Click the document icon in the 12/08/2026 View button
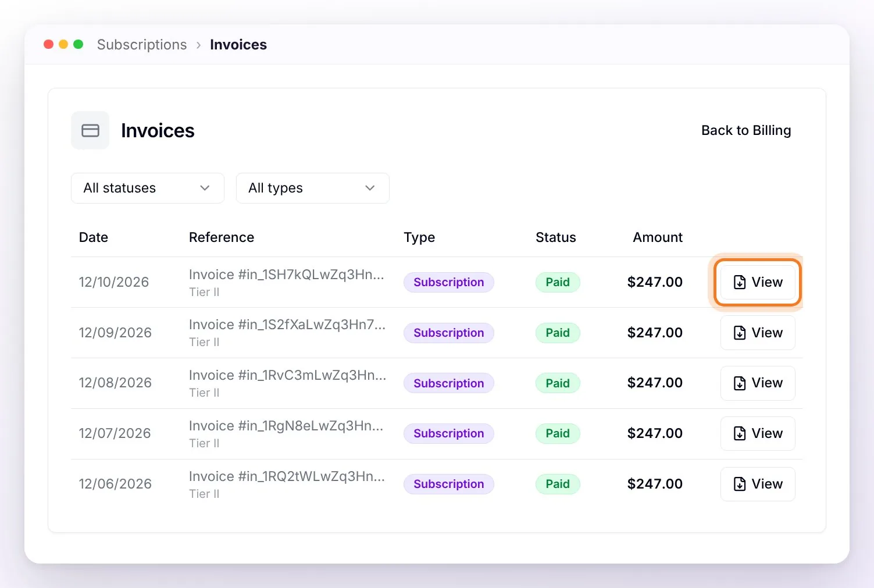This screenshot has height=588, width=874. tap(740, 383)
